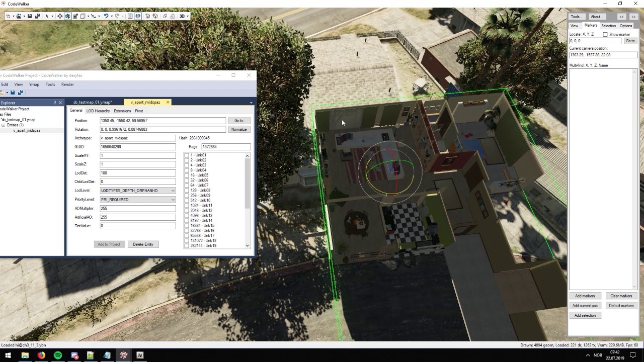Screen dimensions: 644x362
Task: Click the Normalize rotation button
Action: [x=238, y=129]
